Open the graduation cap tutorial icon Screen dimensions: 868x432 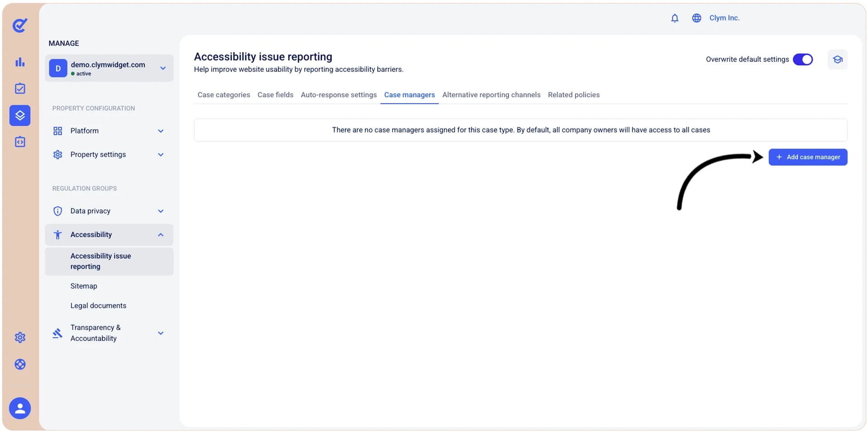click(838, 60)
